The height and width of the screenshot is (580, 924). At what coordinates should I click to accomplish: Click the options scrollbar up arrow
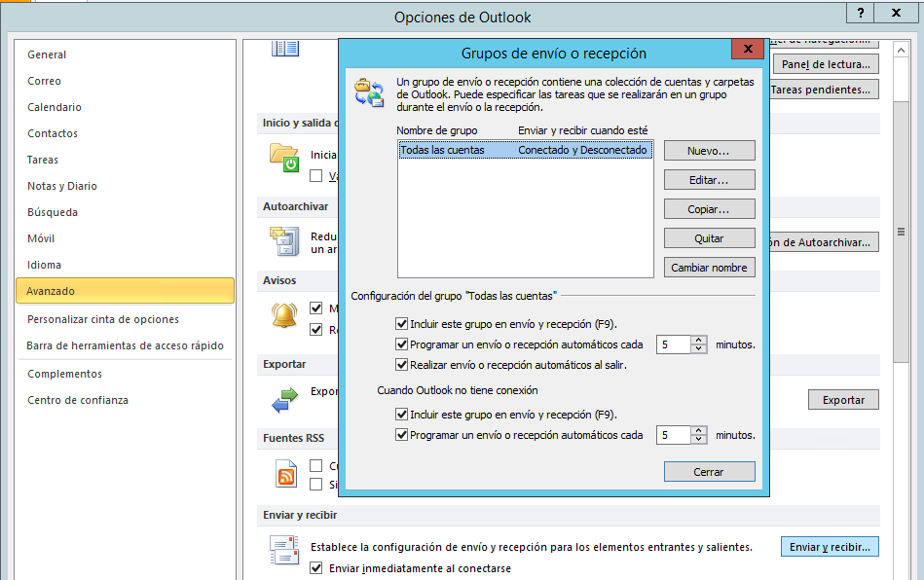(901, 51)
